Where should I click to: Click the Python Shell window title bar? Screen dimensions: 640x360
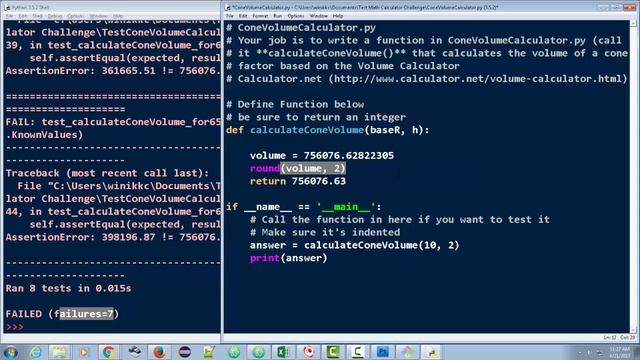pos(112,7)
